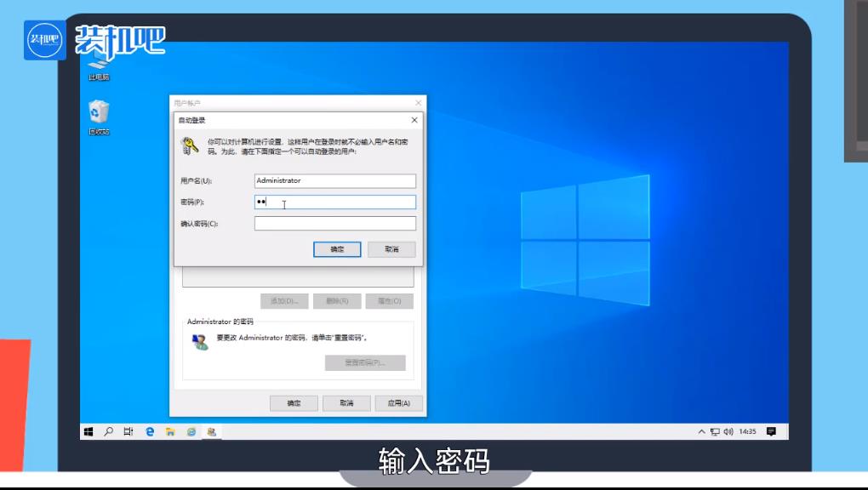Select User Accounts app in taskbar
The height and width of the screenshot is (490, 868).
(211, 431)
